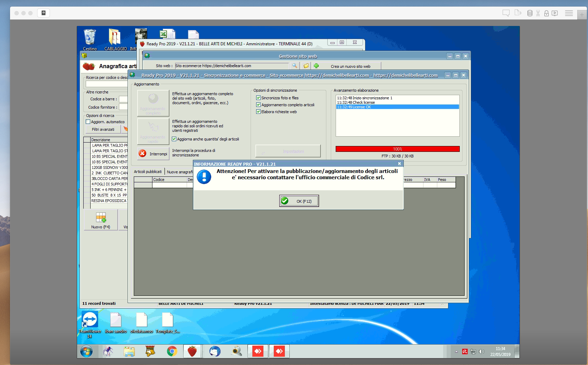Enable Aggiorn. automatico in Anagrafica window

click(88, 122)
